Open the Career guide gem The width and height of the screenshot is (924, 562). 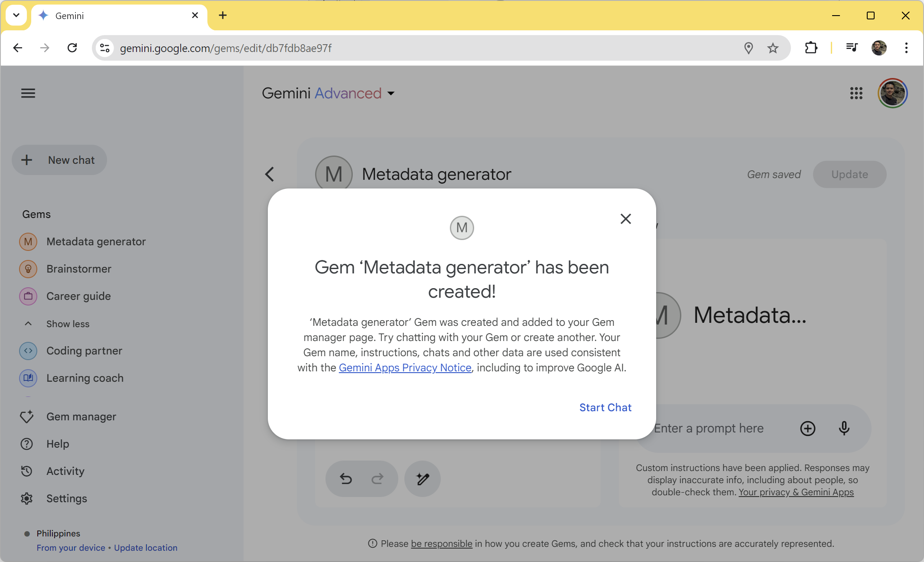coord(78,296)
